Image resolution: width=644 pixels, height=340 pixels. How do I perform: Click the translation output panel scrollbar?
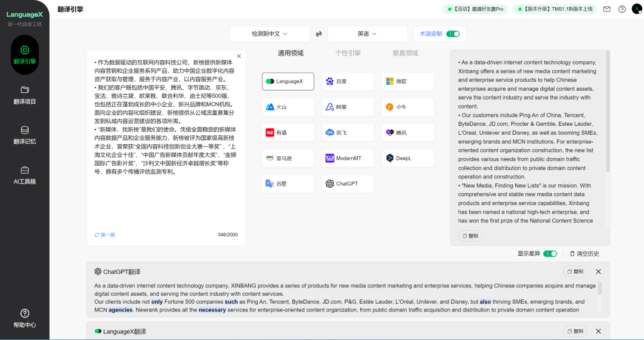pyautogui.click(x=608, y=111)
